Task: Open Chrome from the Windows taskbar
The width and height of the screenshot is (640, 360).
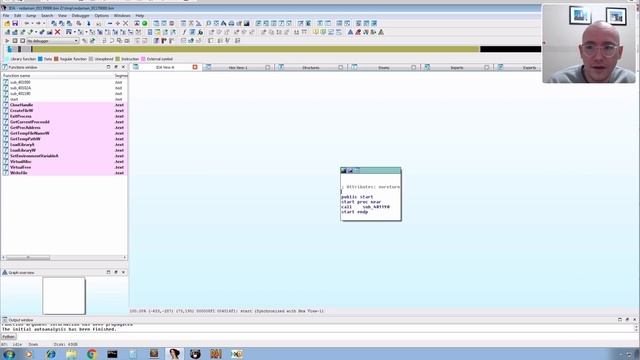Action: 92,354
